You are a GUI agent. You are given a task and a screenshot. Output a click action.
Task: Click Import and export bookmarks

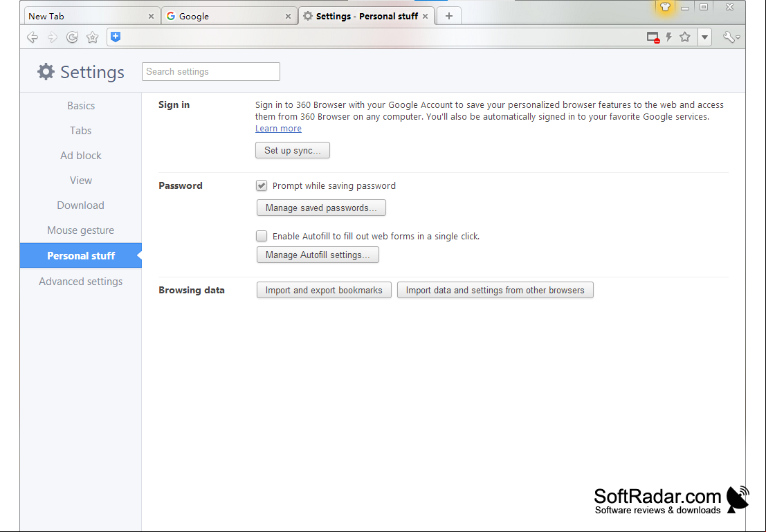tap(324, 290)
